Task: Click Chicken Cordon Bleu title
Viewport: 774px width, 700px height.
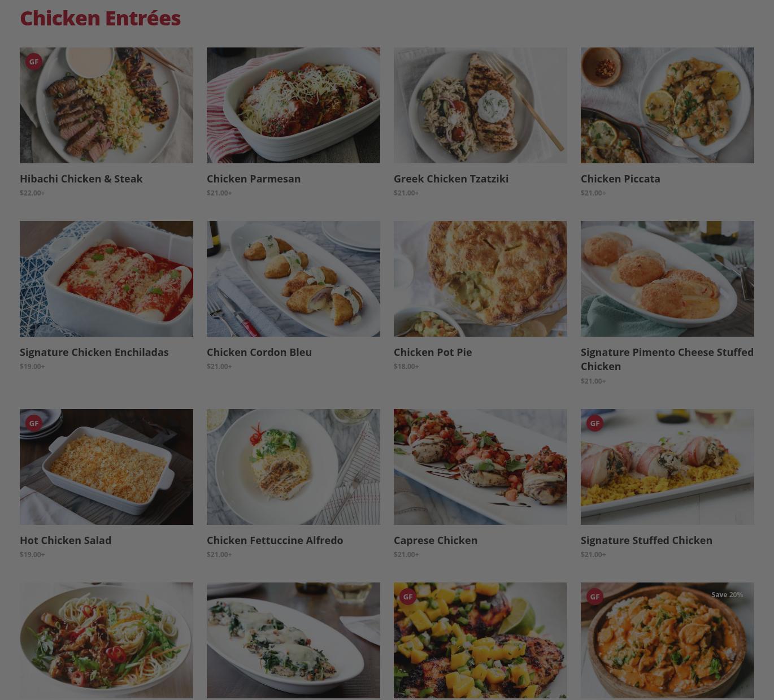Action: [x=259, y=352]
